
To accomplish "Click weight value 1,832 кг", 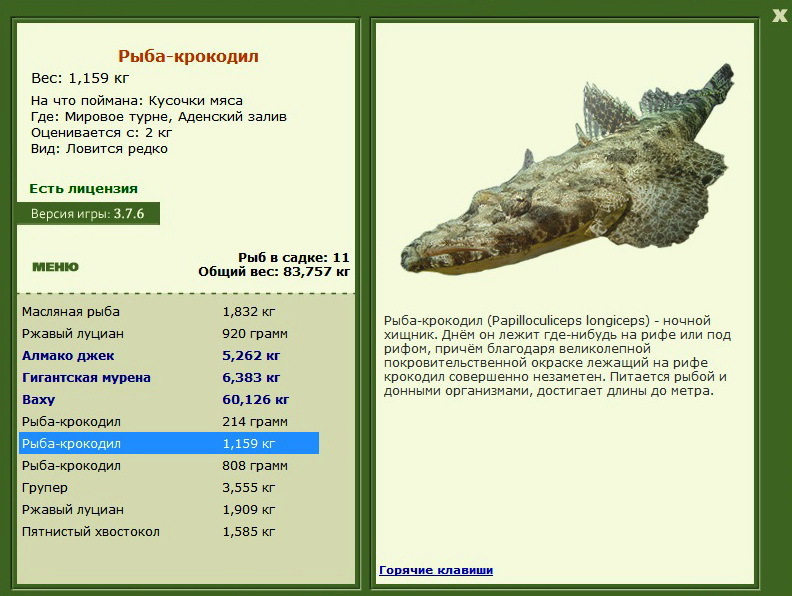I will coord(249,312).
